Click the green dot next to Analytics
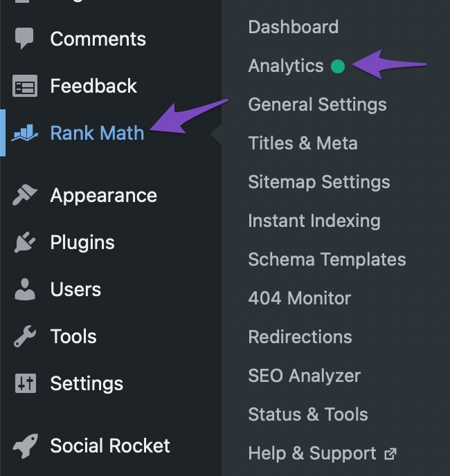 (x=338, y=66)
